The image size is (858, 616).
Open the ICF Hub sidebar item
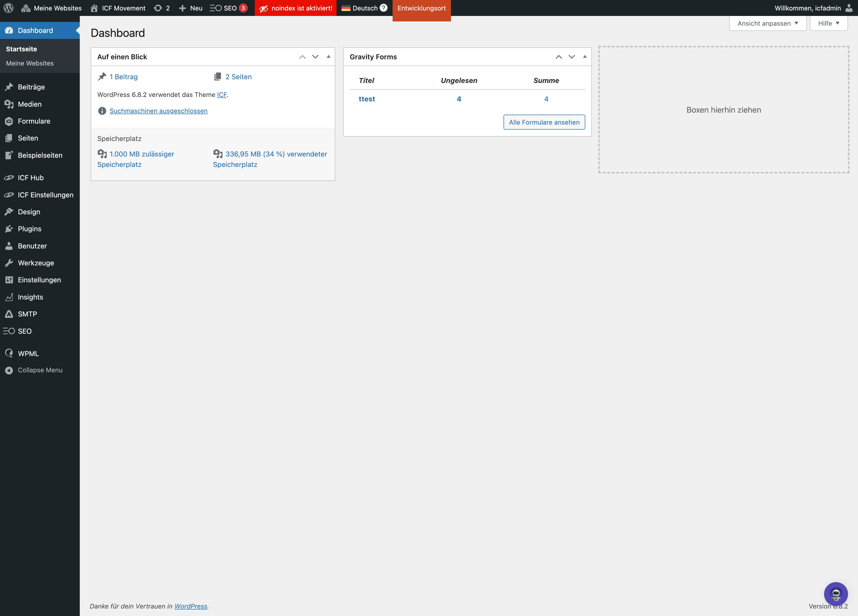[30, 178]
